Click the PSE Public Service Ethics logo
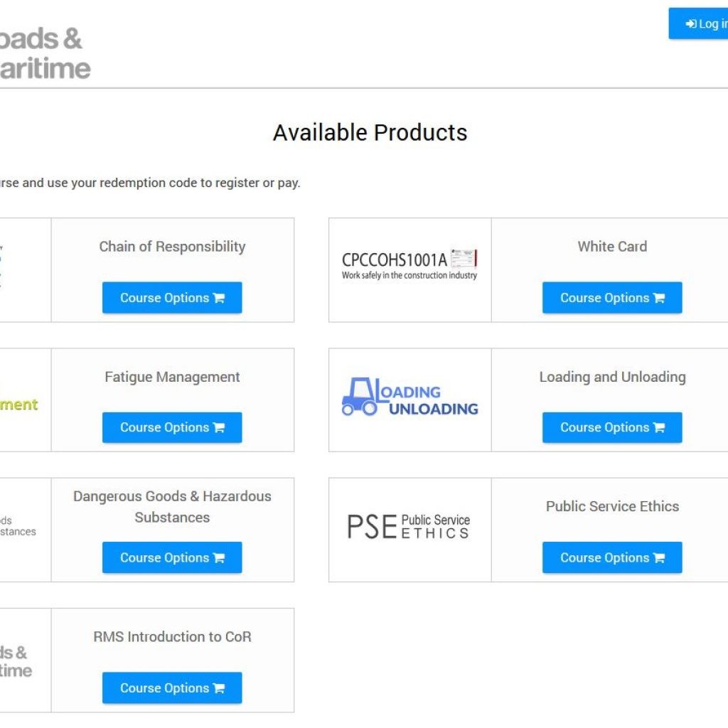 (408, 525)
